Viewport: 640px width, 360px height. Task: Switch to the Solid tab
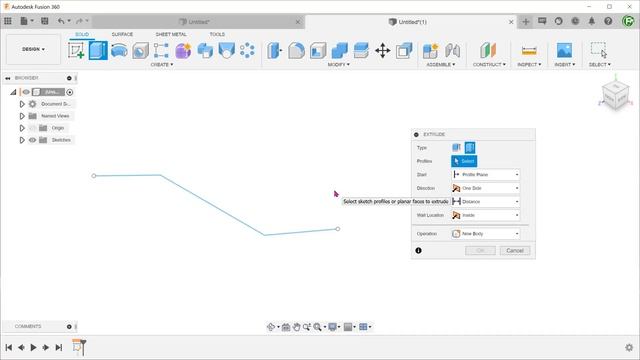click(82, 34)
